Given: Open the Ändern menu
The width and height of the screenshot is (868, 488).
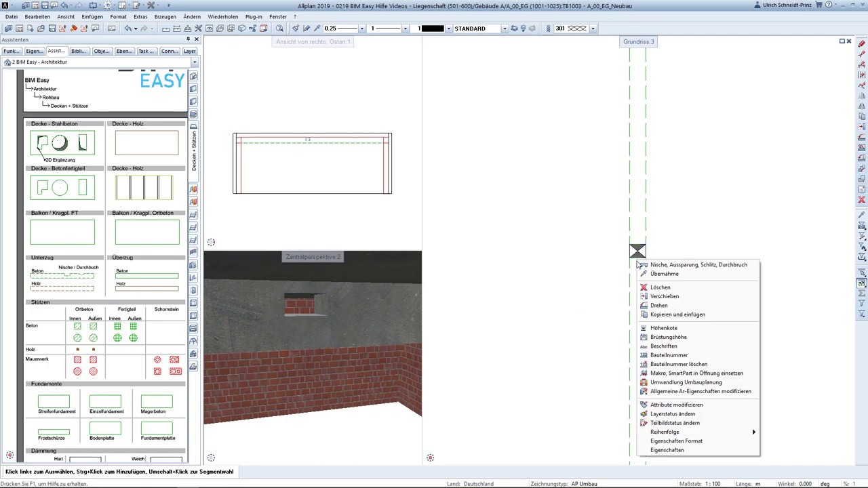Looking at the screenshot, I should [192, 16].
